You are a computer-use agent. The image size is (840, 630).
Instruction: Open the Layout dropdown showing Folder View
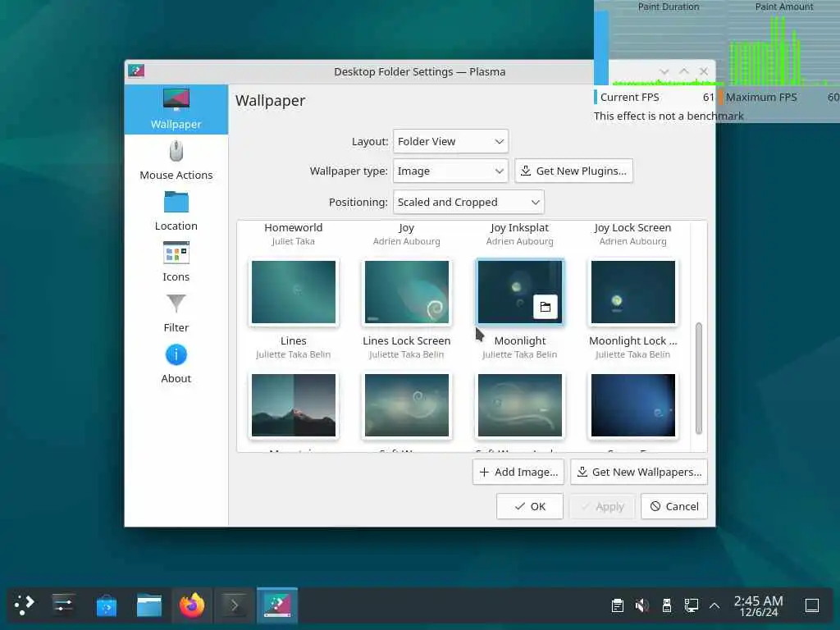point(450,141)
